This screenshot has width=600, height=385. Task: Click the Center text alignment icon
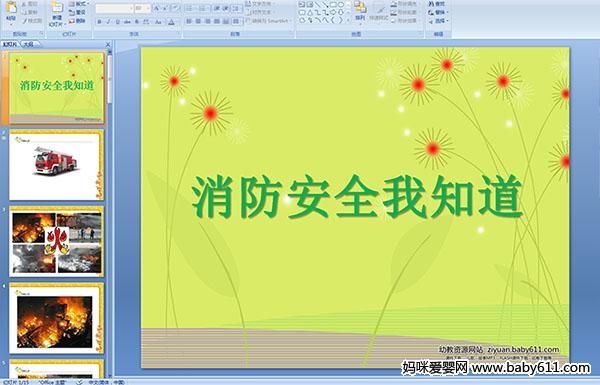pos(198,21)
